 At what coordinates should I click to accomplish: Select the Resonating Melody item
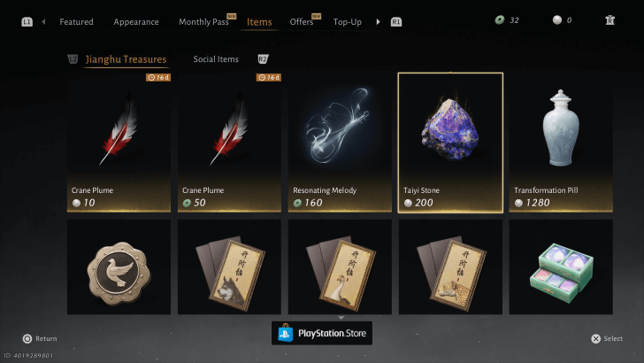coord(340,143)
